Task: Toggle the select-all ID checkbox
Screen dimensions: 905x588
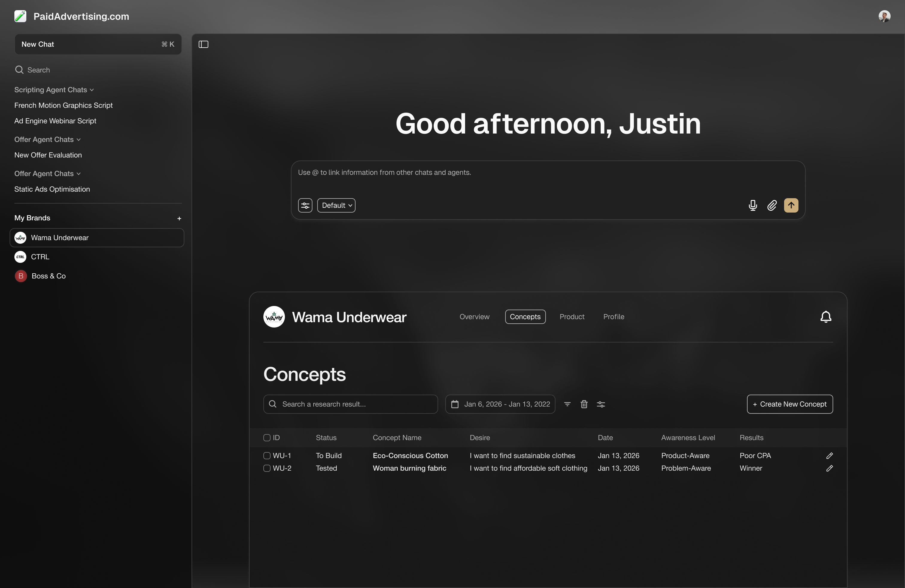Action: tap(267, 438)
